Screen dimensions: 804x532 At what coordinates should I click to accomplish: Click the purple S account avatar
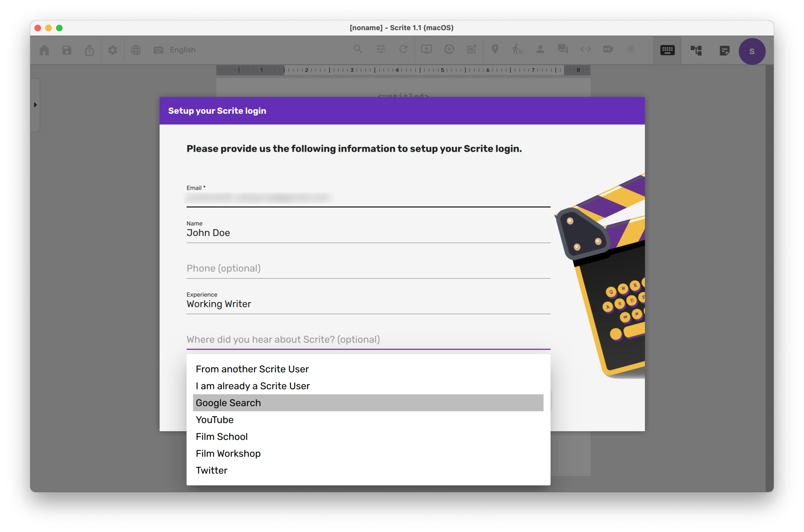(x=751, y=51)
